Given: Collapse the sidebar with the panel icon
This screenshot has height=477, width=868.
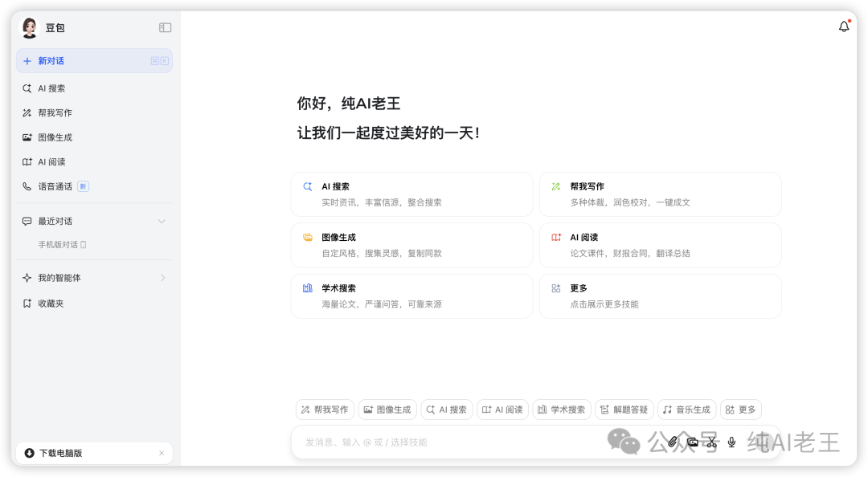Looking at the screenshot, I should [165, 27].
